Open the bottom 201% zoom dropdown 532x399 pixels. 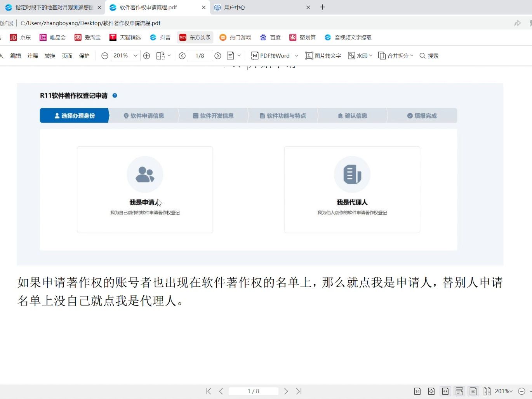[504, 391]
